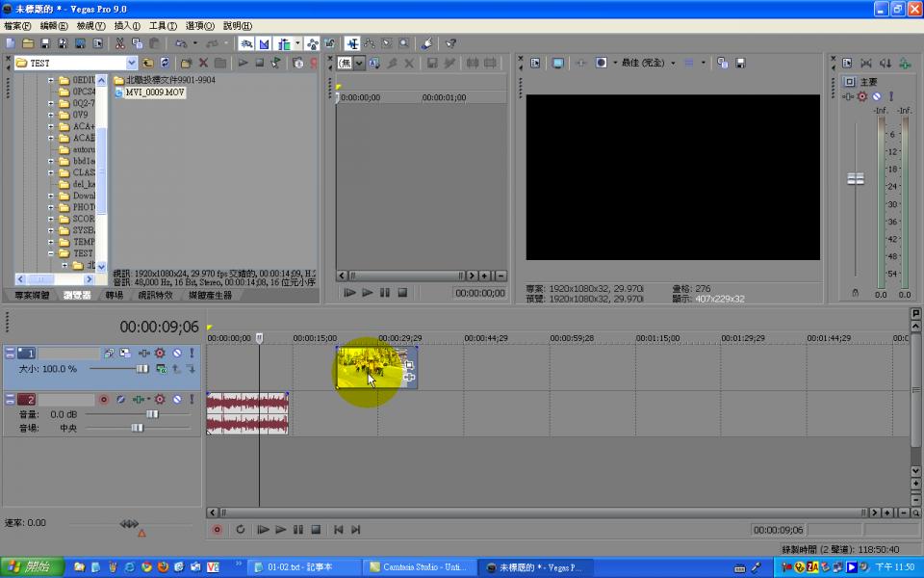Screen dimensions: 924x578
Task: Click the Refresh icon in explorer toolbar
Action: coord(165,63)
